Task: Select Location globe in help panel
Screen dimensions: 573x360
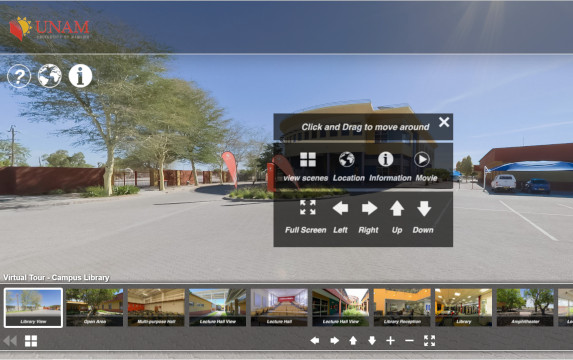Action: coord(346,160)
